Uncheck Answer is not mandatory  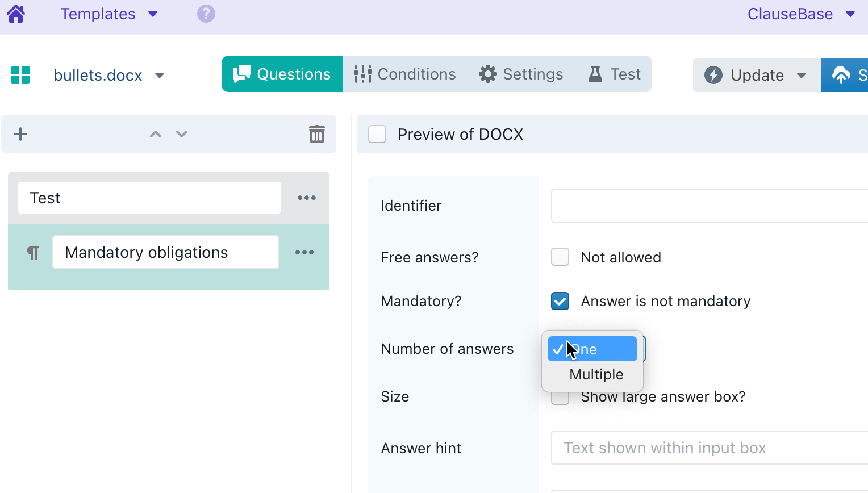[560, 301]
